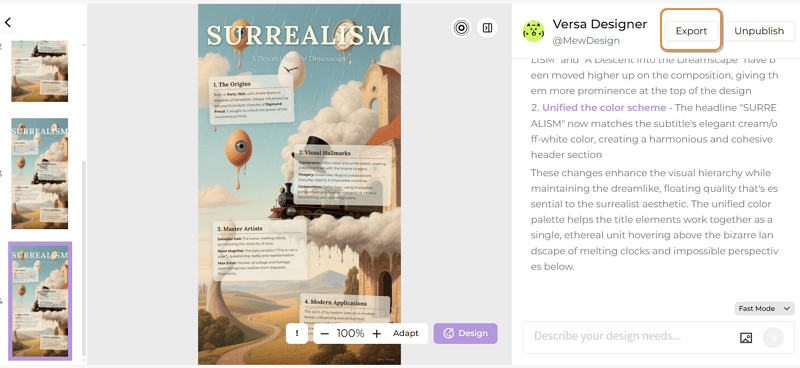The height and width of the screenshot is (368, 800).
Task: Click the 'Versa Designer' name
Action: tap(599, 24)
